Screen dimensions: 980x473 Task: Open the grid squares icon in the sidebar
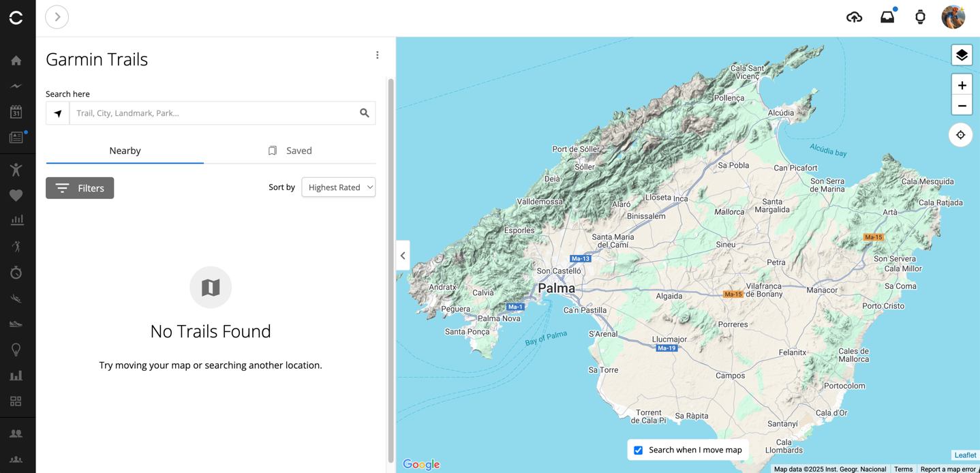click(16, 401)
